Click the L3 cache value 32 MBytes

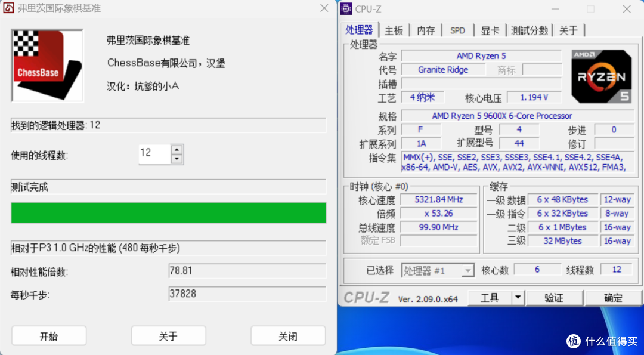563,241
